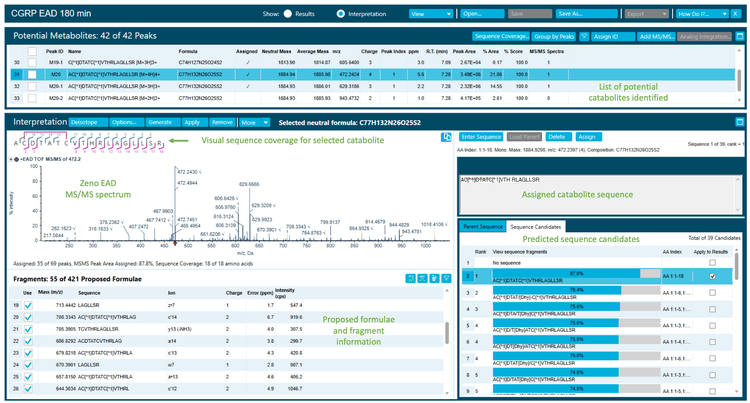Switch to the Sequence Candidates tab
Screen dimensions: 750x403
coord(538,227)
